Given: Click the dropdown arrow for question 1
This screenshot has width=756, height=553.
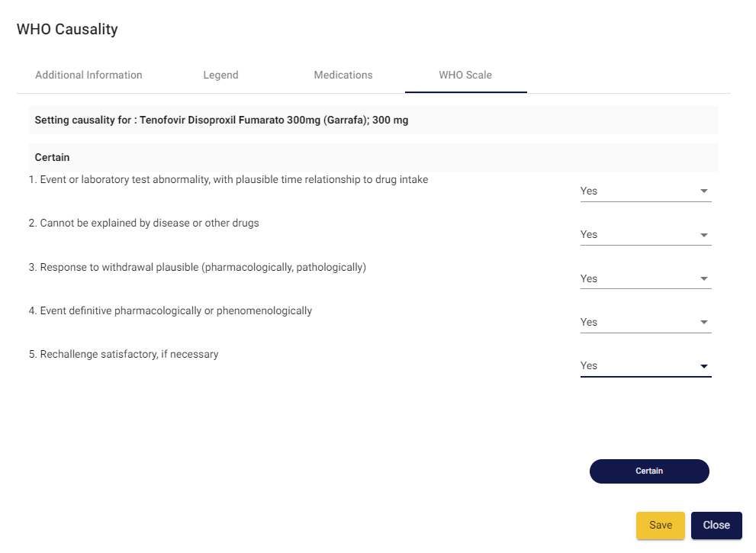Looking at the screenshot, I should [x=703, y=191].
